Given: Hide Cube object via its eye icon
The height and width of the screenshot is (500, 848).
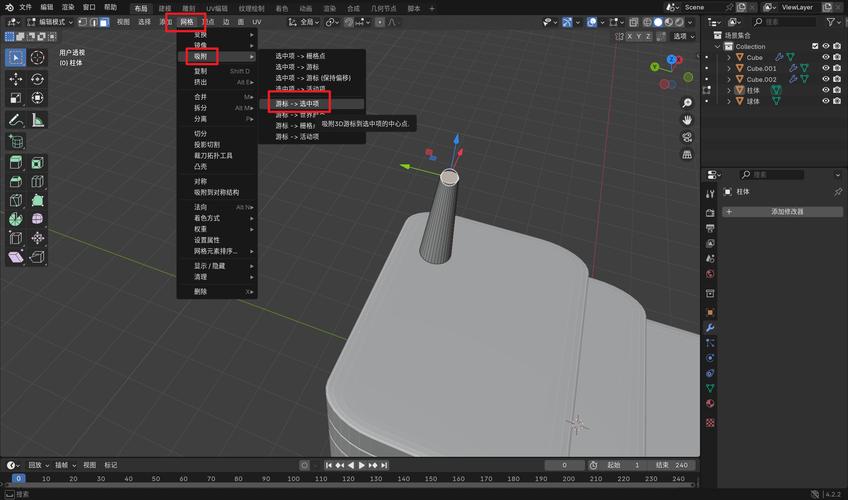Looking at the screenshot, I should [x=826, y=57].
